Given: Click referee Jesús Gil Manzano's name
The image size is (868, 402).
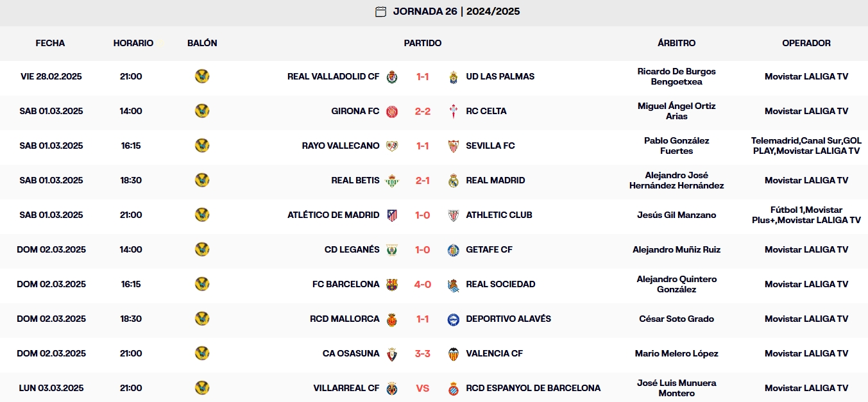Looking at the screenshot, I should tap(676, 215).
